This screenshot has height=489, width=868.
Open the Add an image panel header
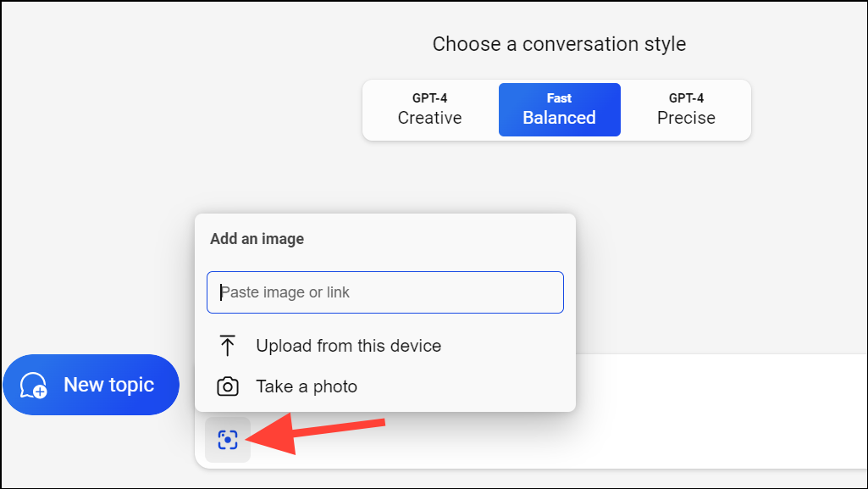pos(257,238)
